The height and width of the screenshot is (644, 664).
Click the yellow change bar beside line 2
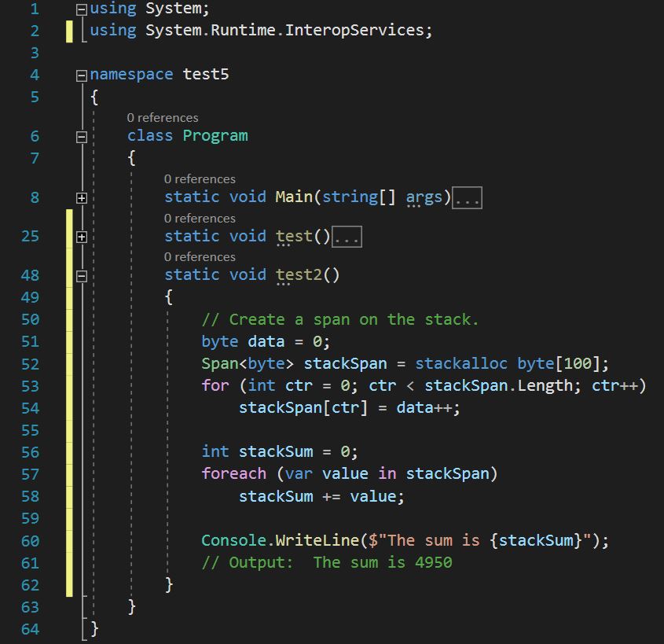pos(69,30)
